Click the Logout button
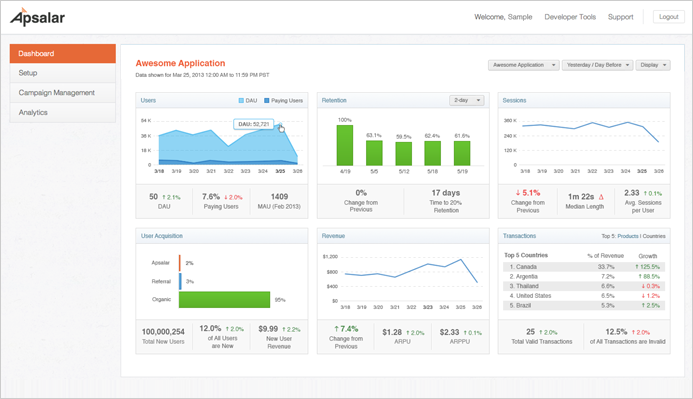 tap(669, 17)
